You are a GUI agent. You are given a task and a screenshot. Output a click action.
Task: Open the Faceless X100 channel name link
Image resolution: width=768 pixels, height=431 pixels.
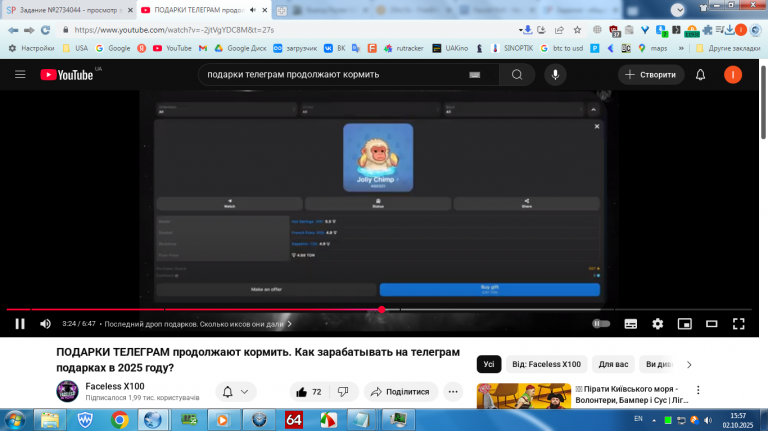point(115,386)
